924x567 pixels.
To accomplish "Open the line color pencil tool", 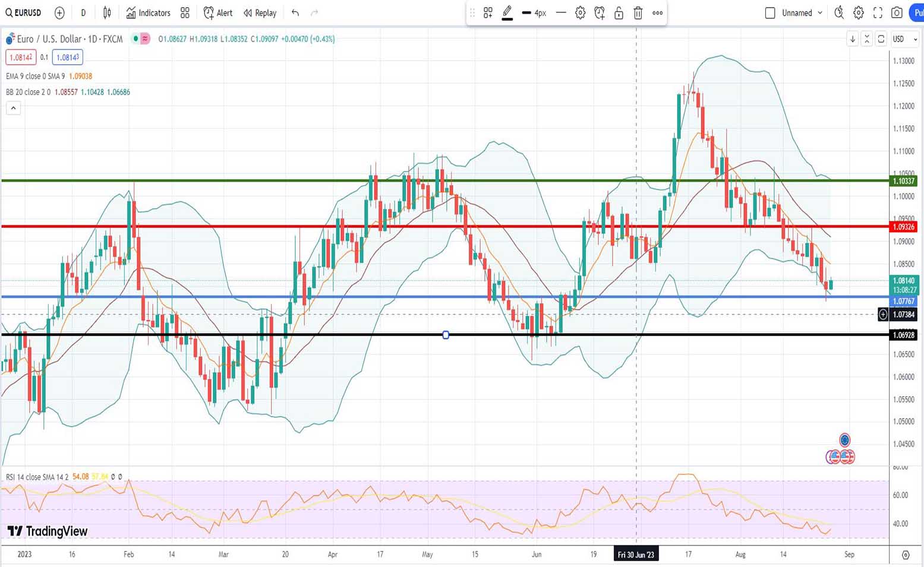I will click(507, 12).
